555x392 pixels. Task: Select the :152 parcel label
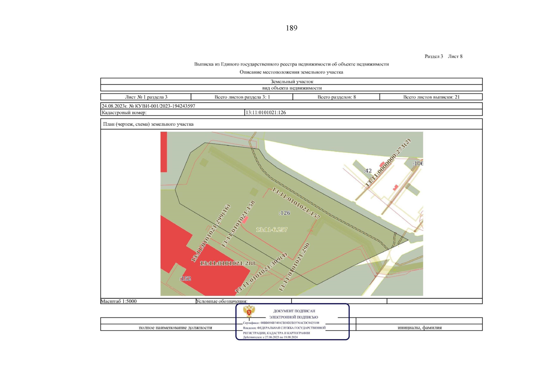coord(185,279)
